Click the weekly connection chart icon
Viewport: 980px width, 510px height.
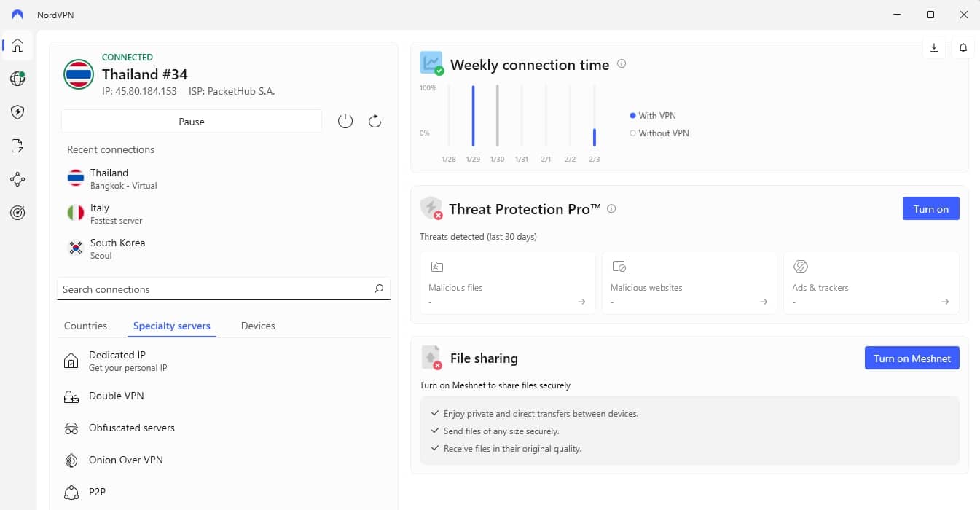point(431,63)
